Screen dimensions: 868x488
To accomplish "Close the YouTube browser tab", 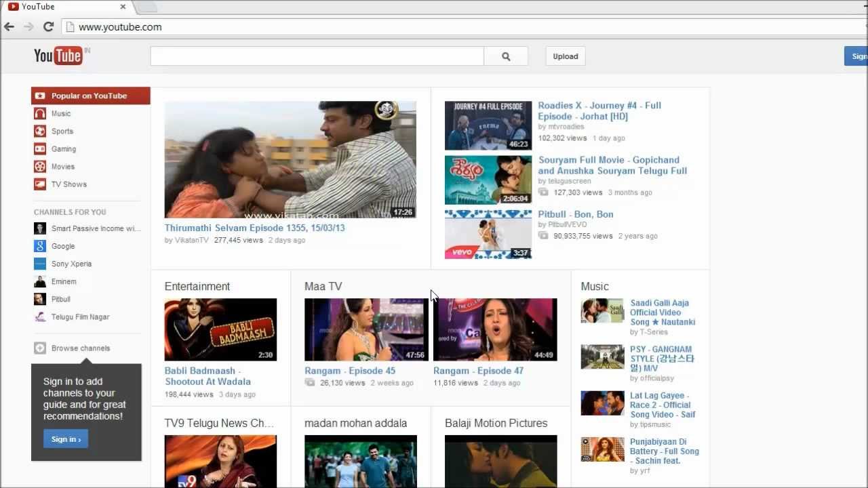I will click(x=123, y=7).
